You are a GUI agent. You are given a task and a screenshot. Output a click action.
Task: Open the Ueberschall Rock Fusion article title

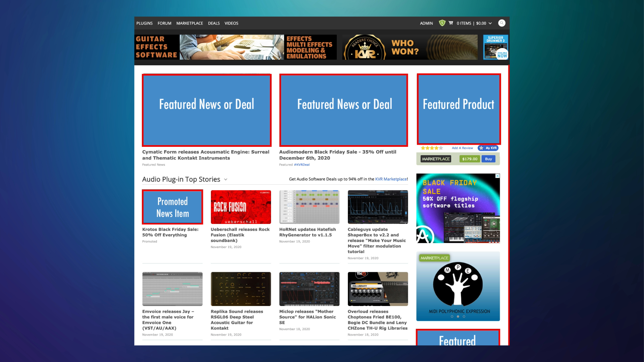click(x=240, y=235)
